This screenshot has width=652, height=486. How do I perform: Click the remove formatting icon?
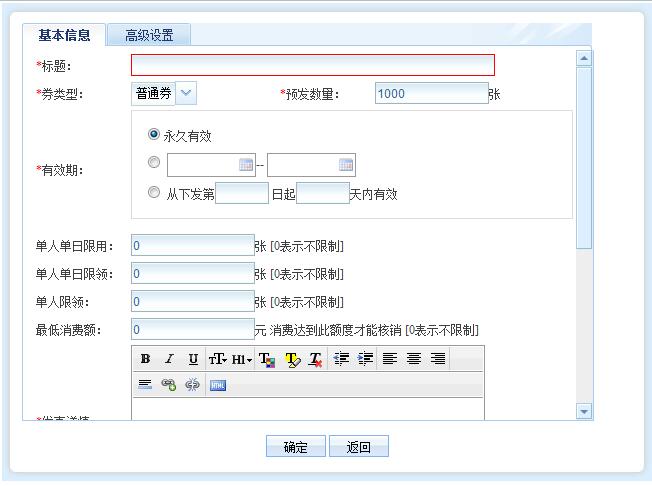point(315,359)
